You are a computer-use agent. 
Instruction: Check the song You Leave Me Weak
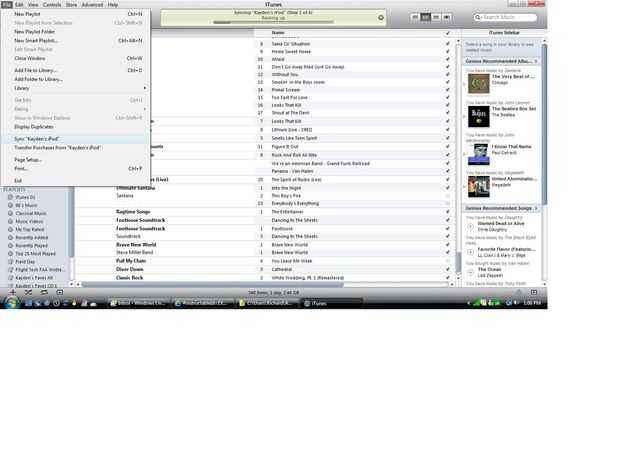point(448,261)
